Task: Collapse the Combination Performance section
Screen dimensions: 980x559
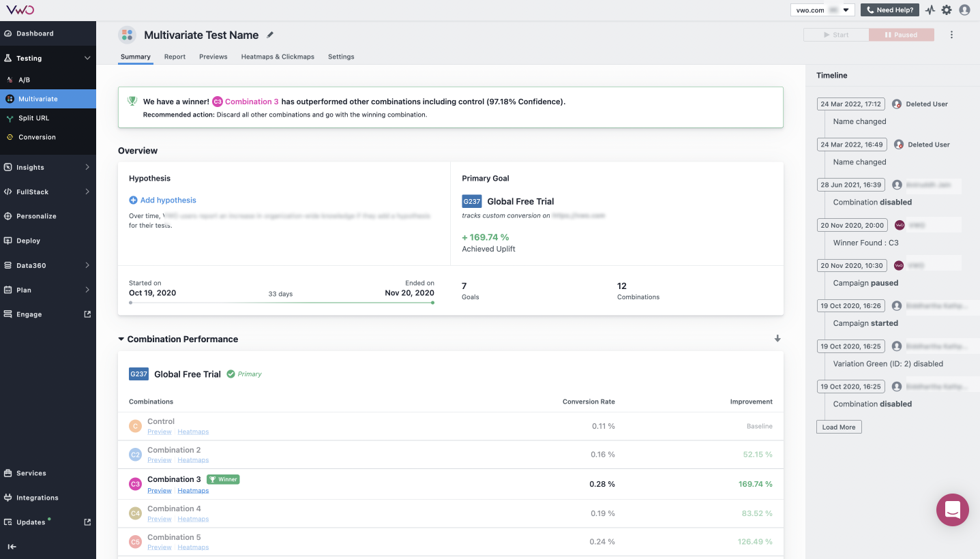Action: pos(121,339)
